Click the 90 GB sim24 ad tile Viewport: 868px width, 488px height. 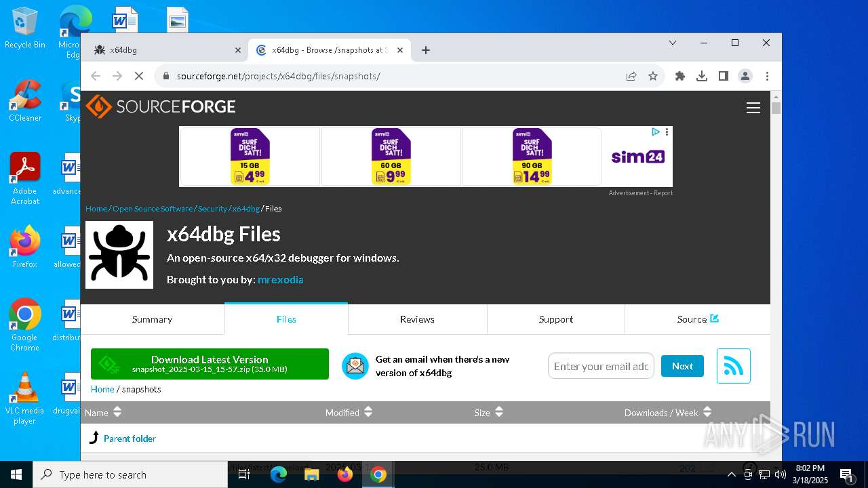coord(532,157)
